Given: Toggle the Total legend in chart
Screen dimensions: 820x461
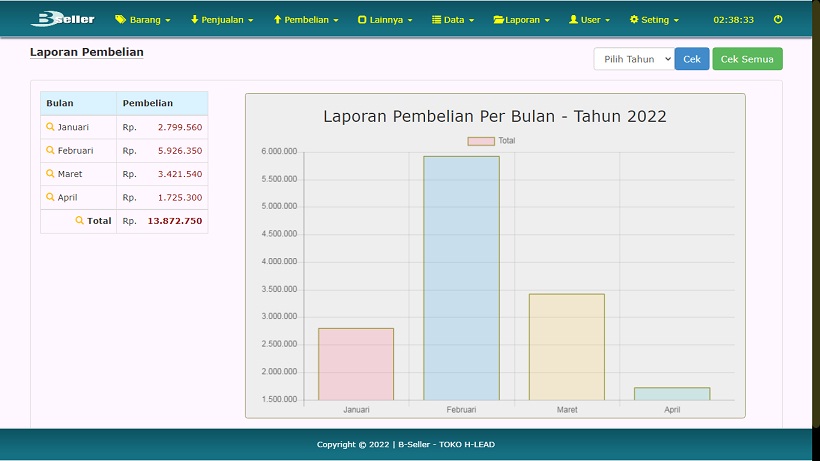Looking at the screenshot, I should tap(491, 141).
